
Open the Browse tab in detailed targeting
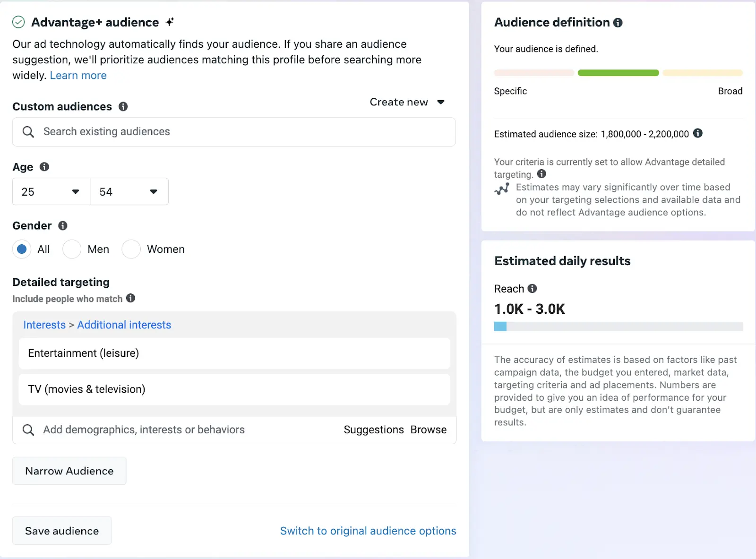click(429, 430)
